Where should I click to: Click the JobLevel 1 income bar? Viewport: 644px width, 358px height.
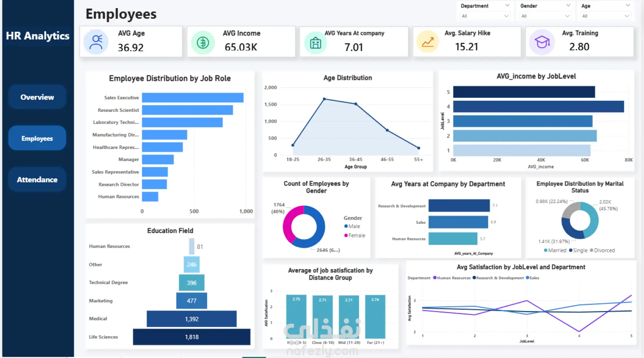(522, 150)
